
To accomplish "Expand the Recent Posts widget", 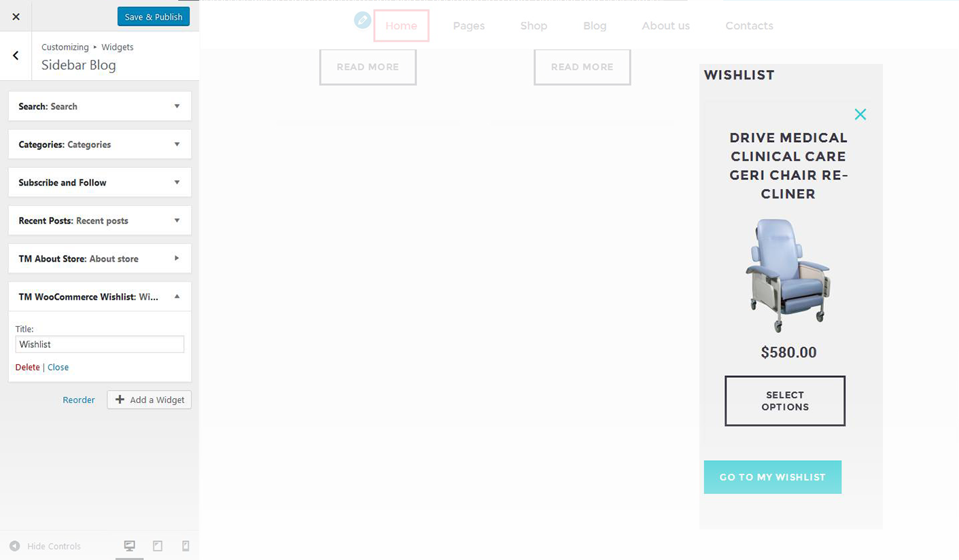I will pyautogui.click(x=99, y=221).
